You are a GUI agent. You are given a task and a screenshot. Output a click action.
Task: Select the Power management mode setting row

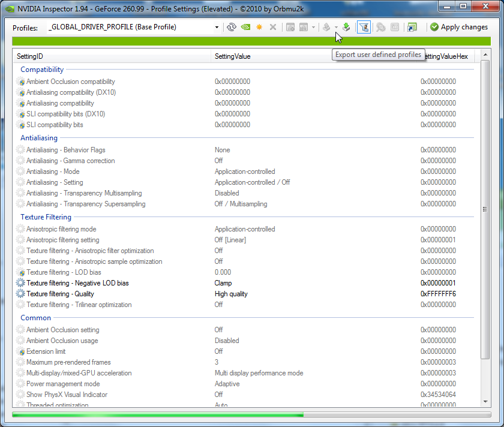click(63, 384)
